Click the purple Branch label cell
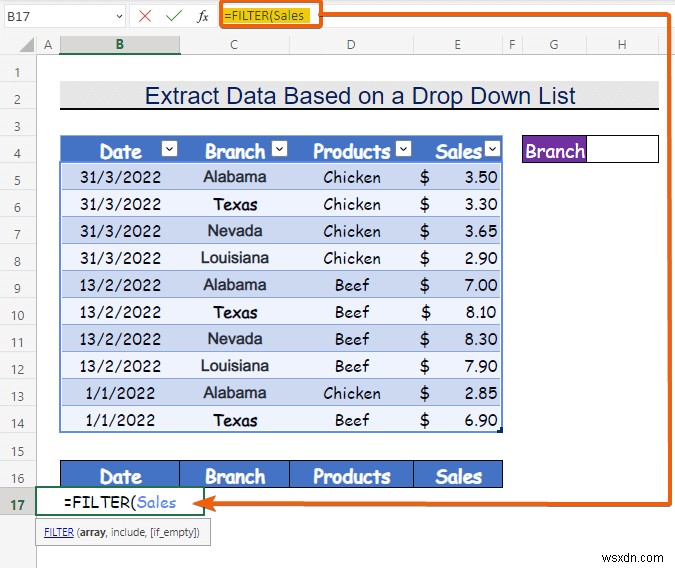The width and height of the screenshot is (675, 568). click(x=554, y=151)
